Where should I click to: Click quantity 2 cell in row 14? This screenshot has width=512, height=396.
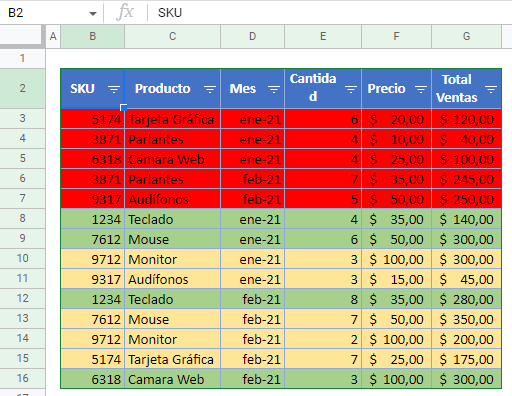click(323, 339)
